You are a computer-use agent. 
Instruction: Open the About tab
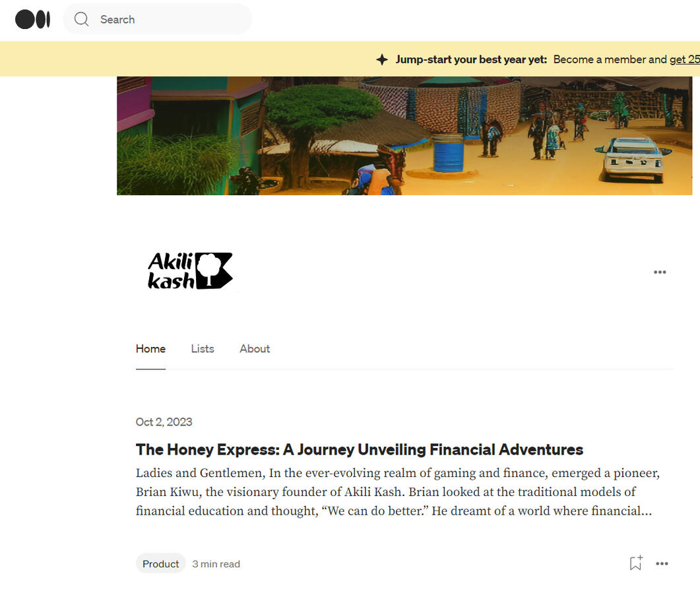pyautogui.click(x=255, y=348)
